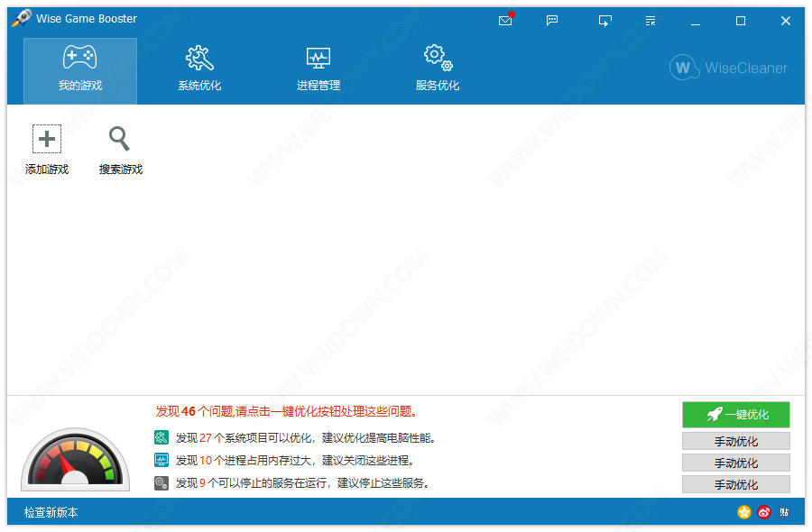The width and height of the screenshot is (812, 532).
Task: Click the services gear icon beside 9 services
Action: [161, 483]
